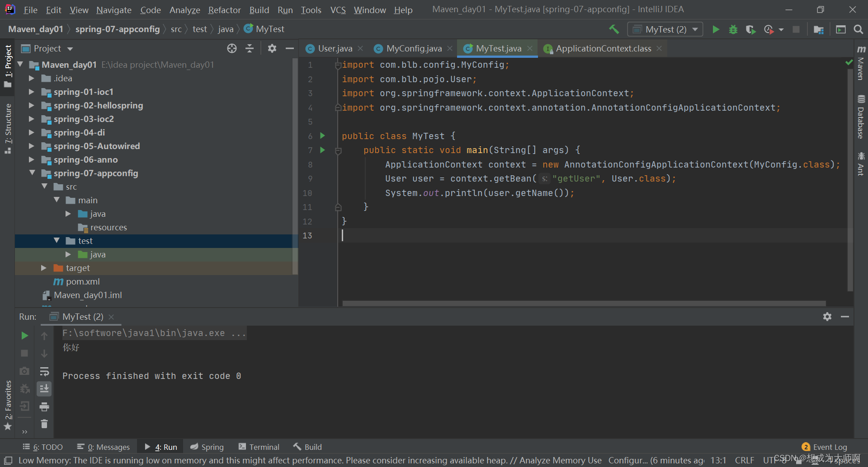Click the locate/select opened file target icon
This screenshot has width=868, height=467.
tap(232, 48)
